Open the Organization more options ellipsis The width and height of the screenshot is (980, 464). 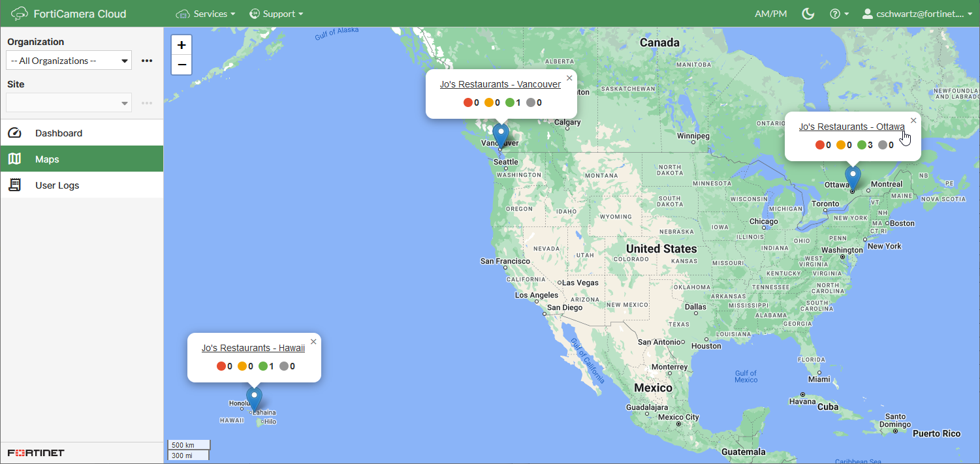147,61
